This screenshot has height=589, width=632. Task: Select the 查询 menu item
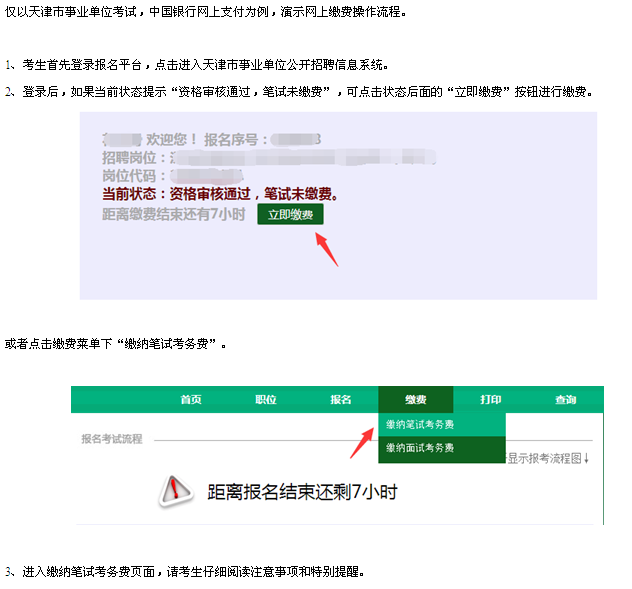[x=566, y=400]
